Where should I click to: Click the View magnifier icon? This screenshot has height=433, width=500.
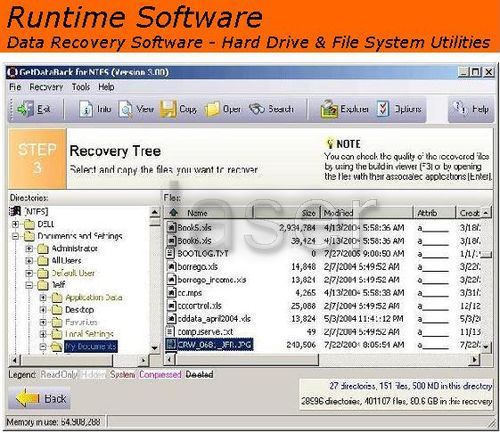coord(126,109)
